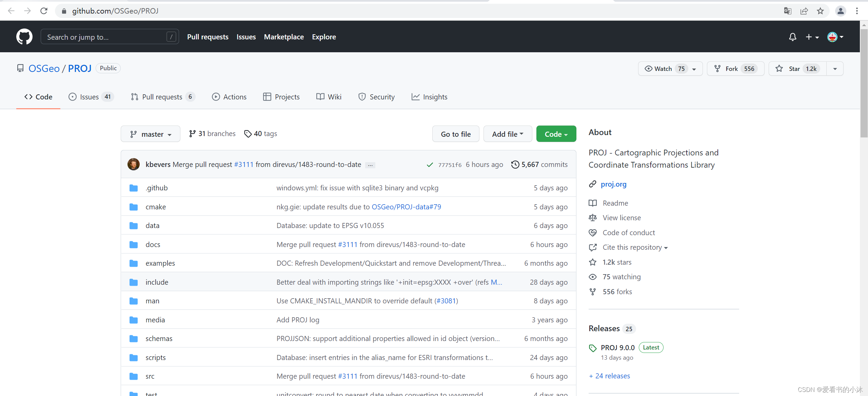Click the license scale icon
This screenshot has height=396, width=868.
pyautogui.click(x=592, y=218)
